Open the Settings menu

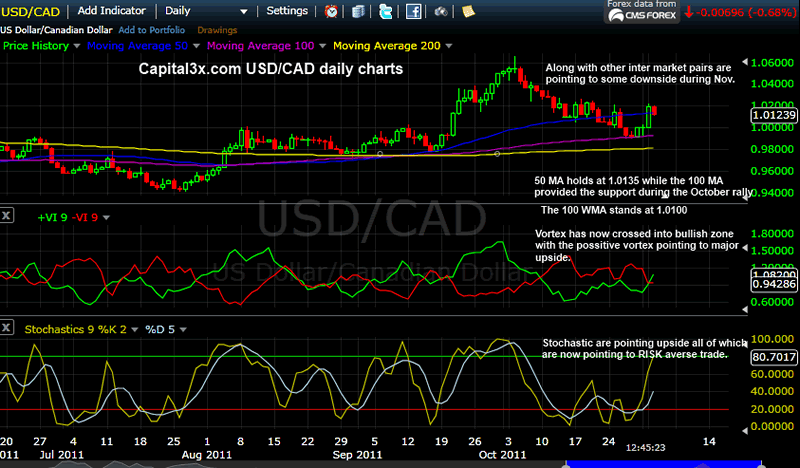(x=288, y=11)
